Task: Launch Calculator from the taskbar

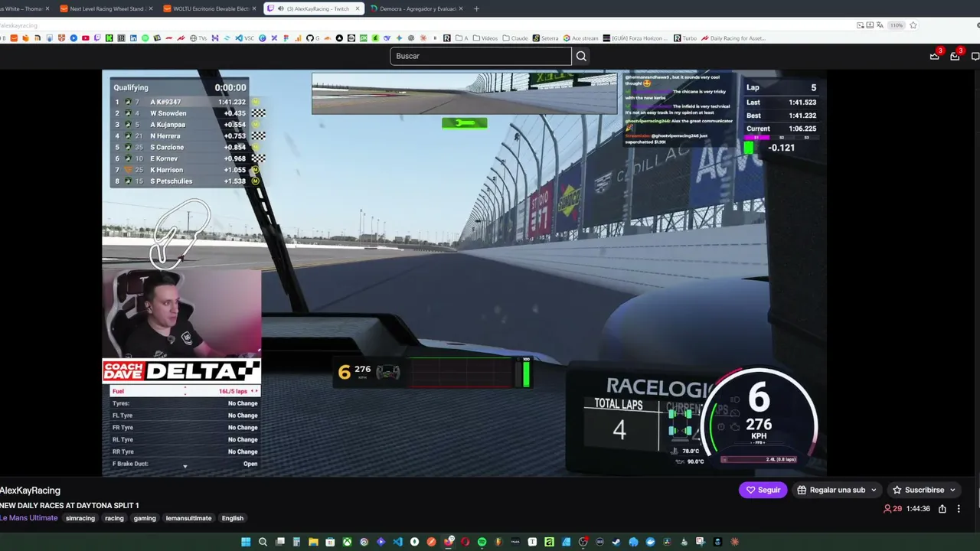Action: 296,542
